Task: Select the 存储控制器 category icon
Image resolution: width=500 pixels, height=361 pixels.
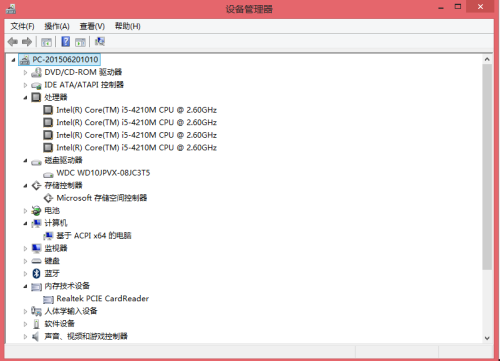Action: coord(36,186)
